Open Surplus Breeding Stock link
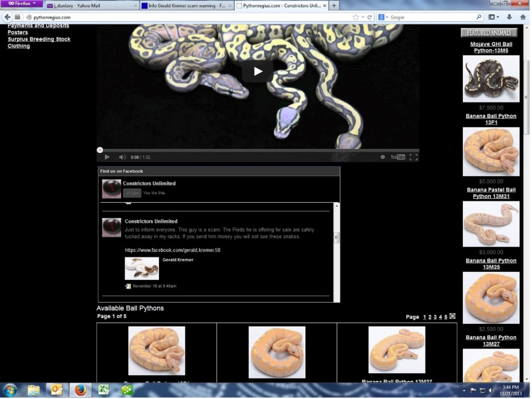 point(39,39)
